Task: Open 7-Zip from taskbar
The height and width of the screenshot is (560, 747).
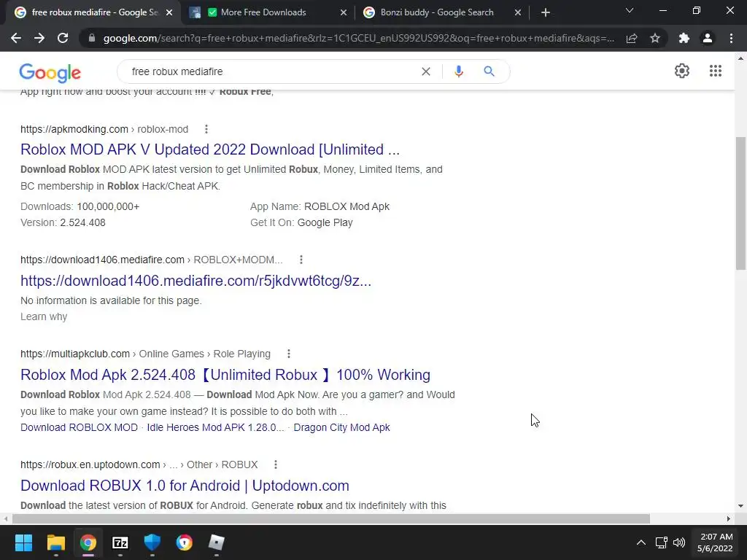Action: pyautogui.click(x=120, y=542)
